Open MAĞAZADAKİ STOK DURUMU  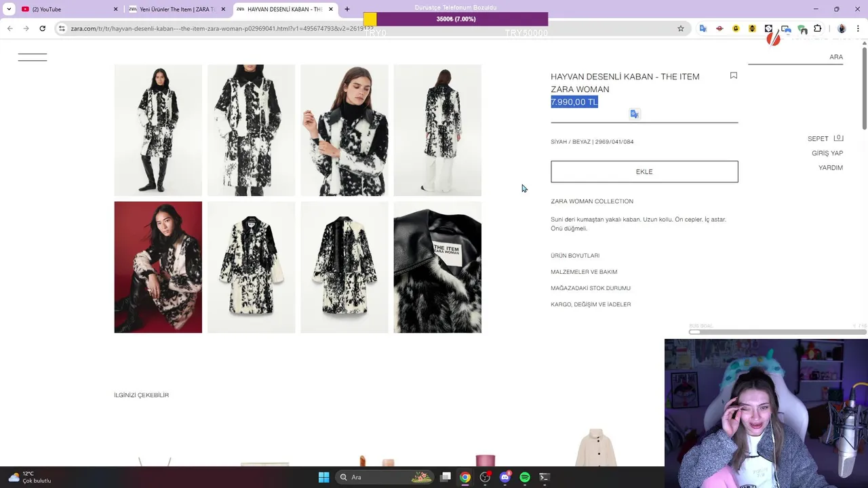point(591,288)
